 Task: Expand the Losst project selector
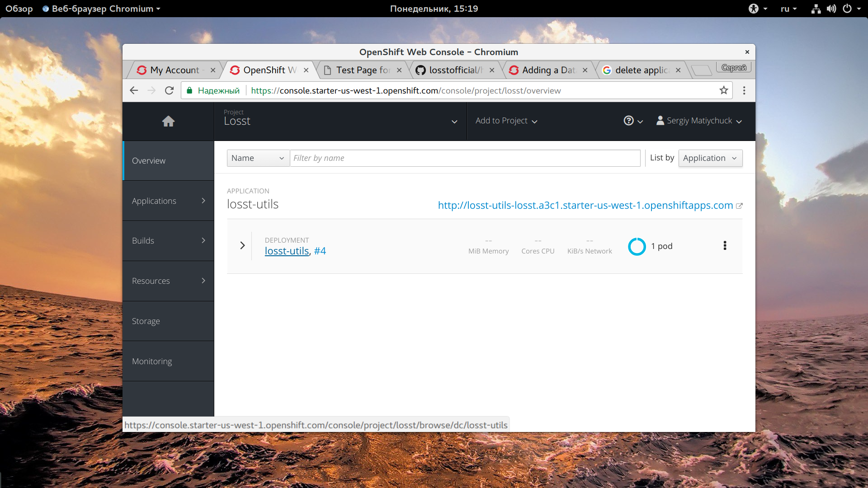click(454, 122)
